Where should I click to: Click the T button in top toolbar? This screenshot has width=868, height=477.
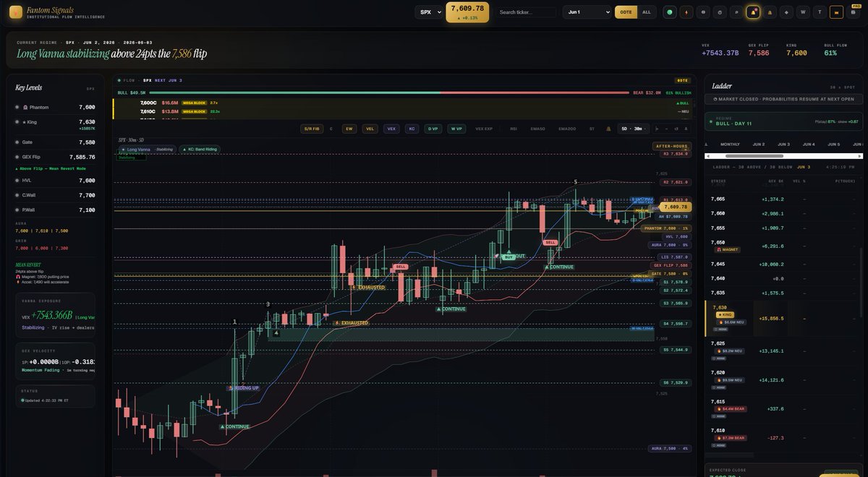click(x=820, y=12)
